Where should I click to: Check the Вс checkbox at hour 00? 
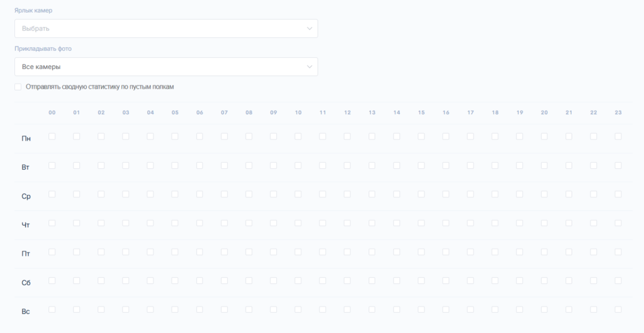coord(52,310)
